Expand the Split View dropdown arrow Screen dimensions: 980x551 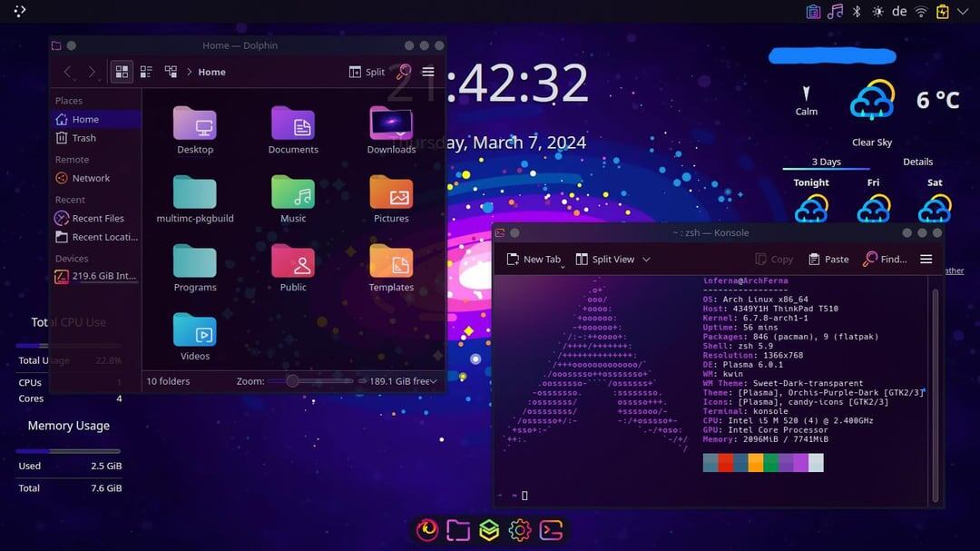coord(646,259)
